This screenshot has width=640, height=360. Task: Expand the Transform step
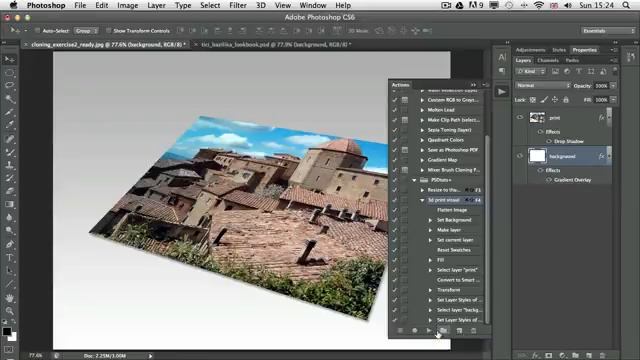tap(430, 290)
